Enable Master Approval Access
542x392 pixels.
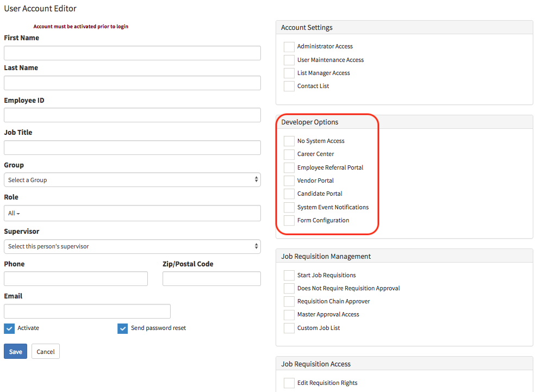tap(289, 314)
